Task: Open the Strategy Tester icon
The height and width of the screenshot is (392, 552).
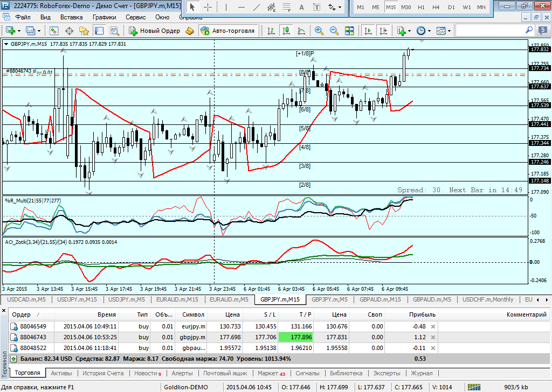Action: (x=114, y=31)
